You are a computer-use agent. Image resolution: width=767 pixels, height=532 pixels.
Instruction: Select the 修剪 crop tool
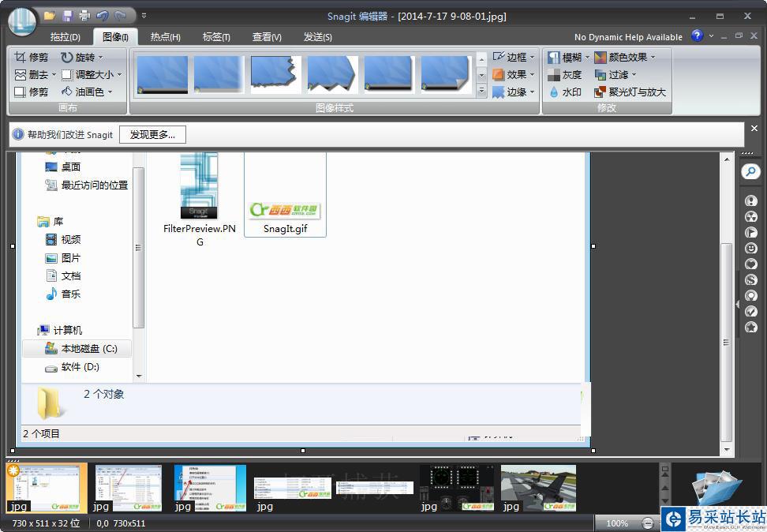click(32, 58)
